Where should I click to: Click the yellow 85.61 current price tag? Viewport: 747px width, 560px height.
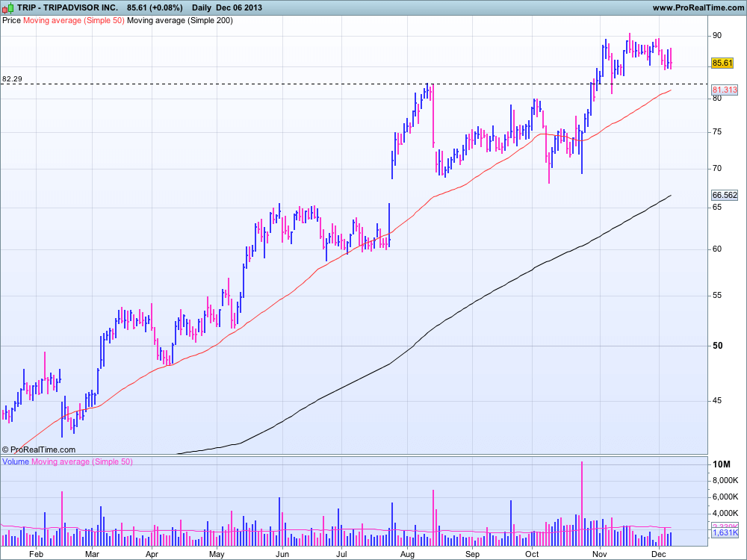pyautogui.click(x=722, y=63)
